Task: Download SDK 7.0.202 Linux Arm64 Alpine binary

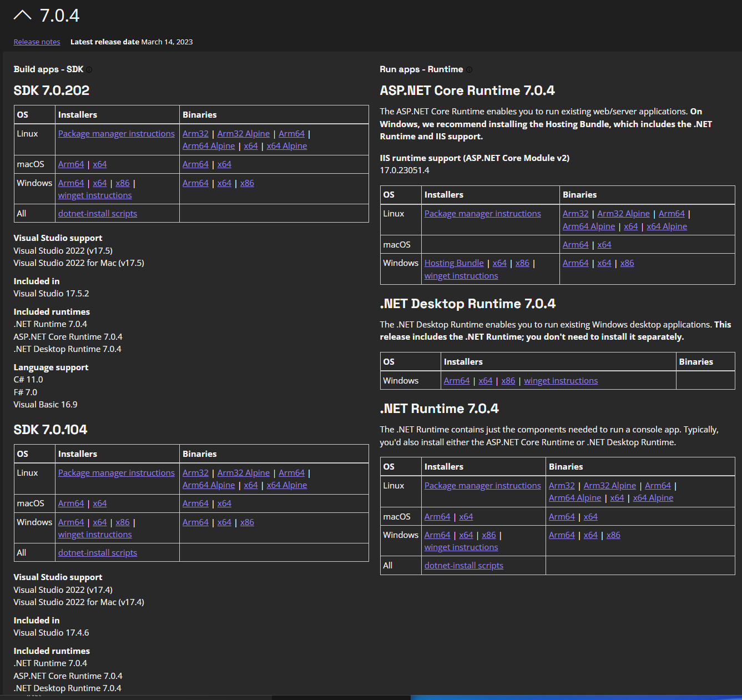Action: pos(209,146)
